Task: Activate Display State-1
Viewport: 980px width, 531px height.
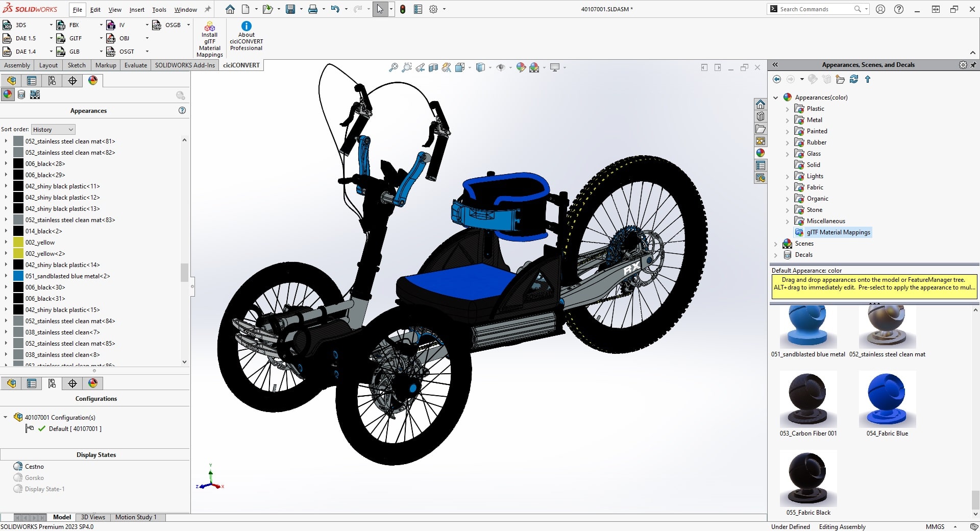Action: pyautogui.click(x=44, y=489)
